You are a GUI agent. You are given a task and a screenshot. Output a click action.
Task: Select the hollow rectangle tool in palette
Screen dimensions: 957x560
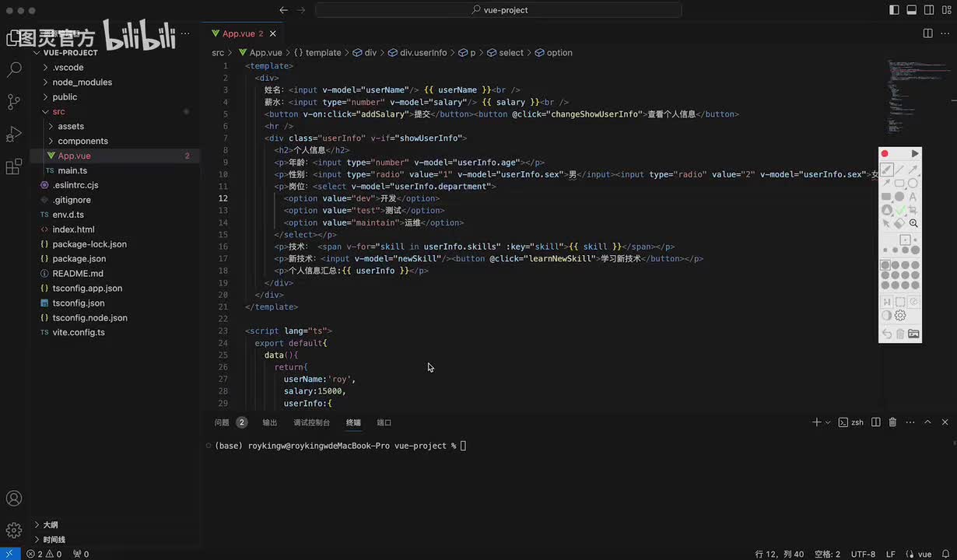click(900, 184)
